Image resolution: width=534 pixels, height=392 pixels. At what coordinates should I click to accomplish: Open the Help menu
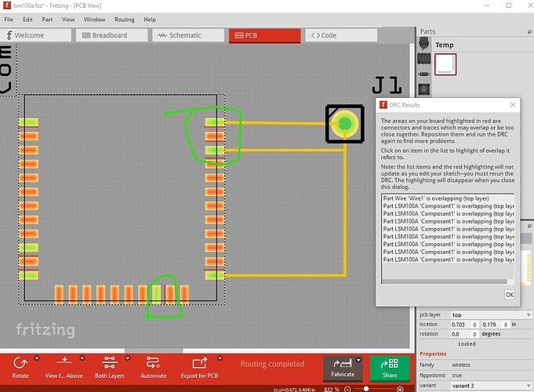pyautogui.click(x=150, y=20)
